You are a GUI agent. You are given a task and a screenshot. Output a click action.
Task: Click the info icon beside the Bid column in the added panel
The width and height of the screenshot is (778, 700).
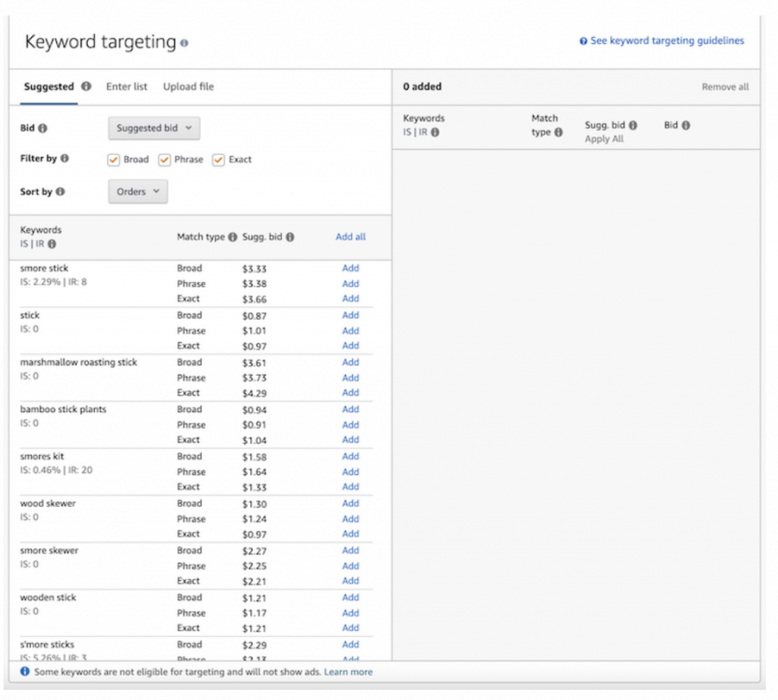coord(686,125)
